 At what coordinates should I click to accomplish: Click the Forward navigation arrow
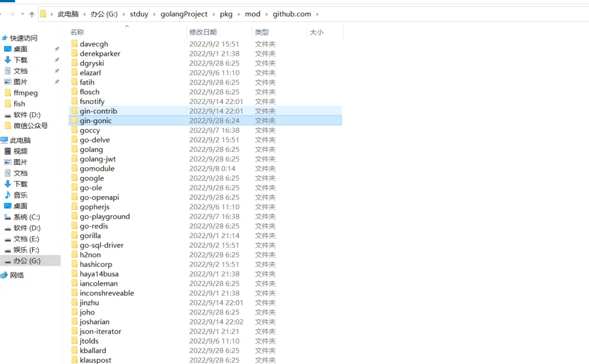pyautogui.click(x=12, y=14)
